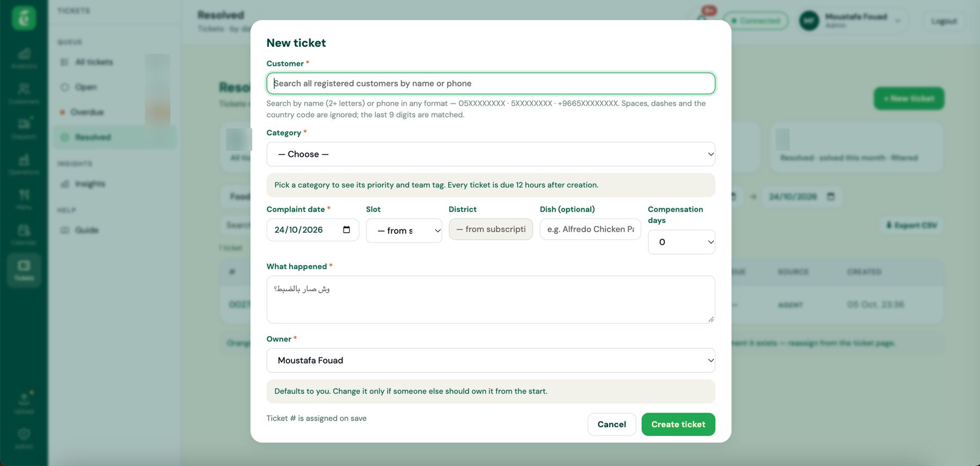Open Analytics in the left sidebar

click(24, 58)
